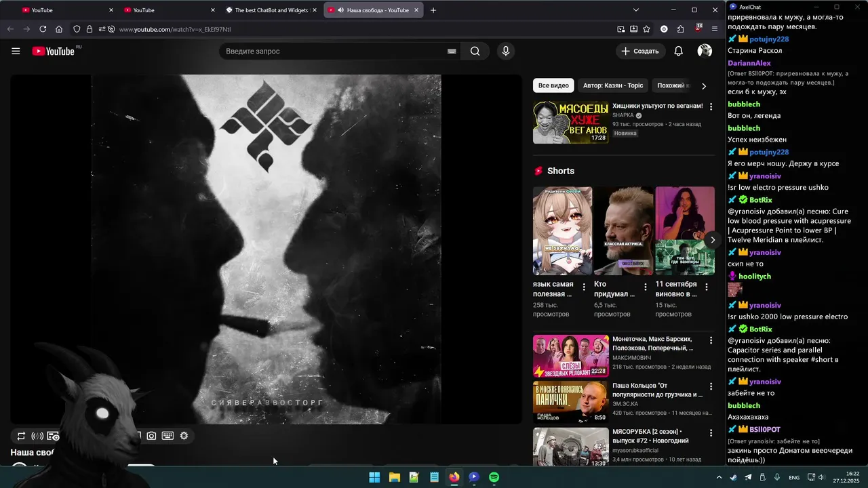Switch to The best ChatBot and Widgets tab
This screenshot has width=868, height=488.
click(270, 10)
